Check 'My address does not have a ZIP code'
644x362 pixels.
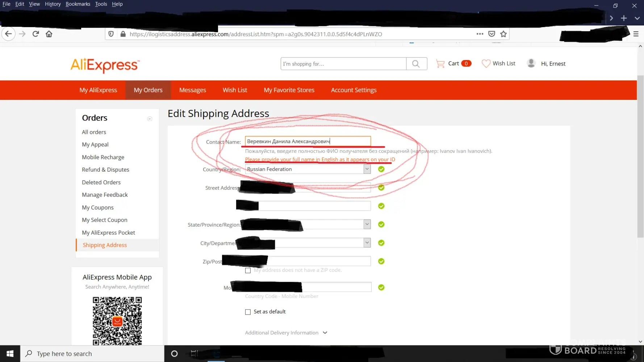(x=248, y=270)
